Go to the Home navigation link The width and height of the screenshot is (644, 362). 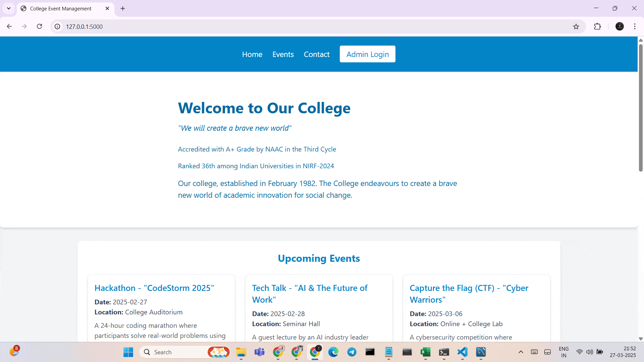[x=252, y=54]
